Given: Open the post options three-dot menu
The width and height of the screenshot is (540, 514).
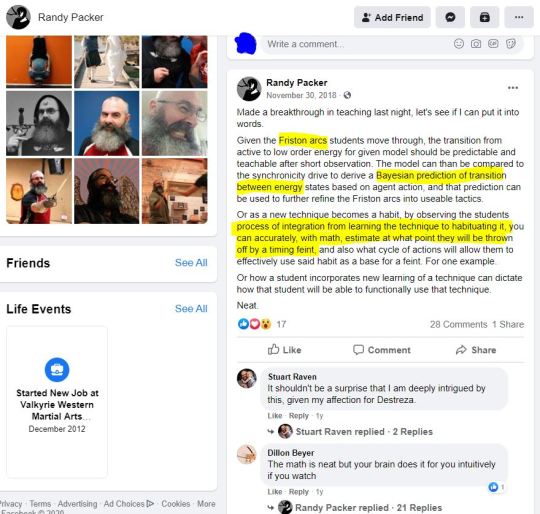Looking at the screenshot, I should pos(513,88).
